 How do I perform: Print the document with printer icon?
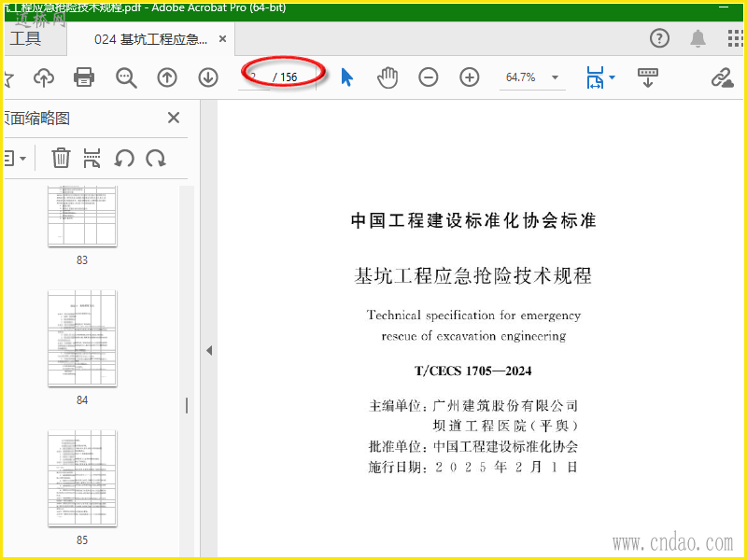(x=84, y=77)
